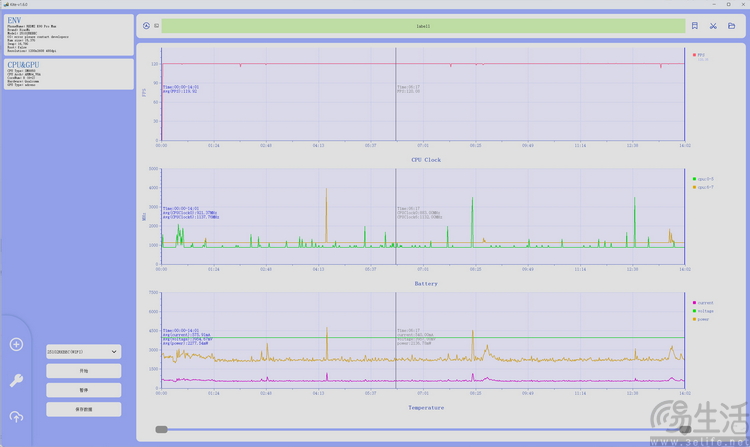Click the cloud upload sidebar icon
Image resolution: width=750 pixels, height=447 pixels.
pos(16,416)
